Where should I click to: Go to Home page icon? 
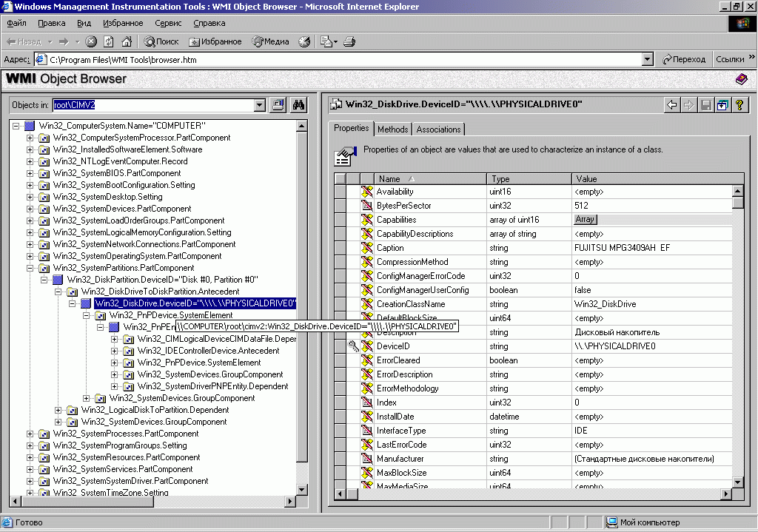127,41
